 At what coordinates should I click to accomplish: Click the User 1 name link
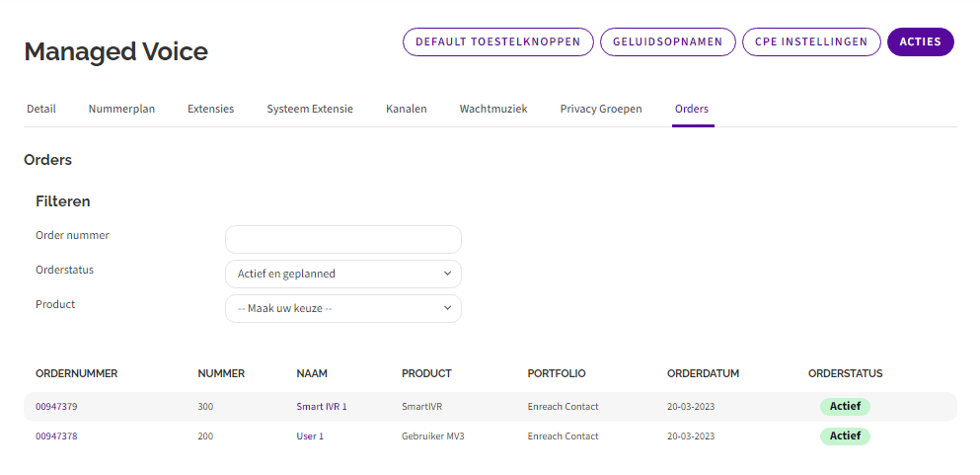tap(310, 436)
